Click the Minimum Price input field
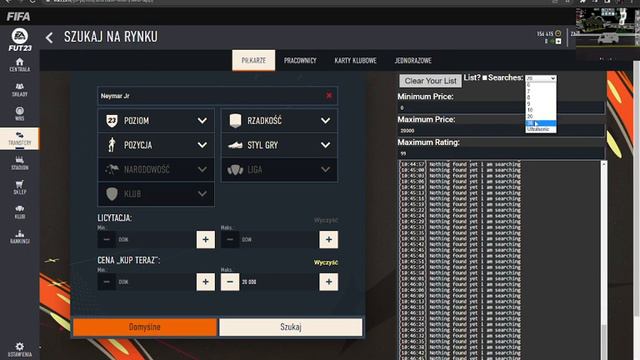This screenshot has width=640, height=360. point(501,108)
